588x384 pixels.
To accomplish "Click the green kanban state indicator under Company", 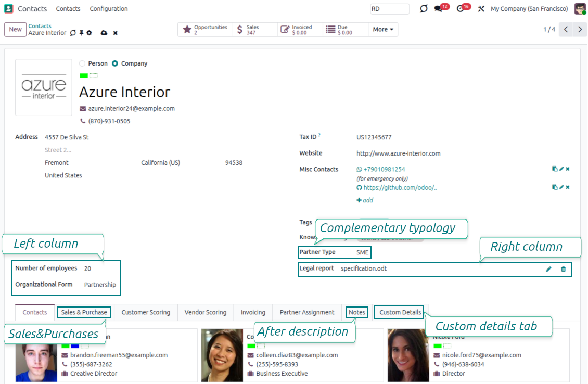I will (x=84, y=76).
